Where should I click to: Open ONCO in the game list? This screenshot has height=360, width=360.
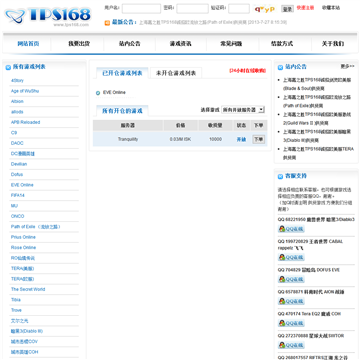[17, 216]
